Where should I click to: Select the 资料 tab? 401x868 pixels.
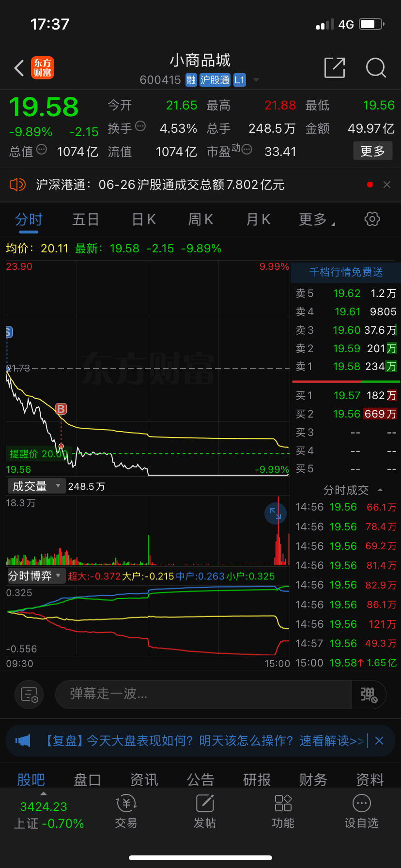[x=370, y=779]
